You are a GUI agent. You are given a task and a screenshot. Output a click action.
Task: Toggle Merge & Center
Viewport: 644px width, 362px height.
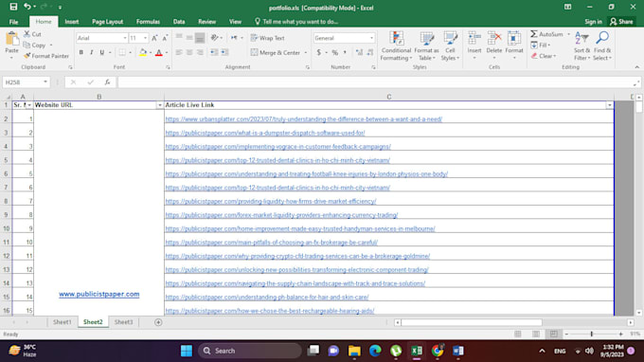(x=276, y=53)
